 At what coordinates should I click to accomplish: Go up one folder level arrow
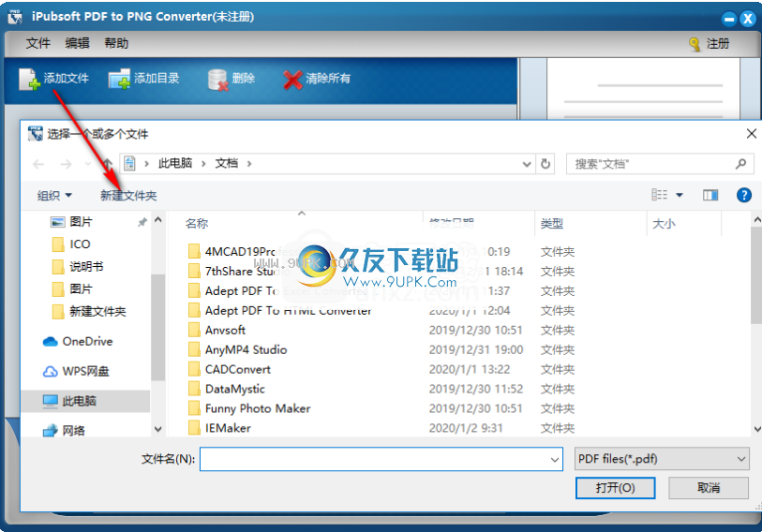click(108, 164)
